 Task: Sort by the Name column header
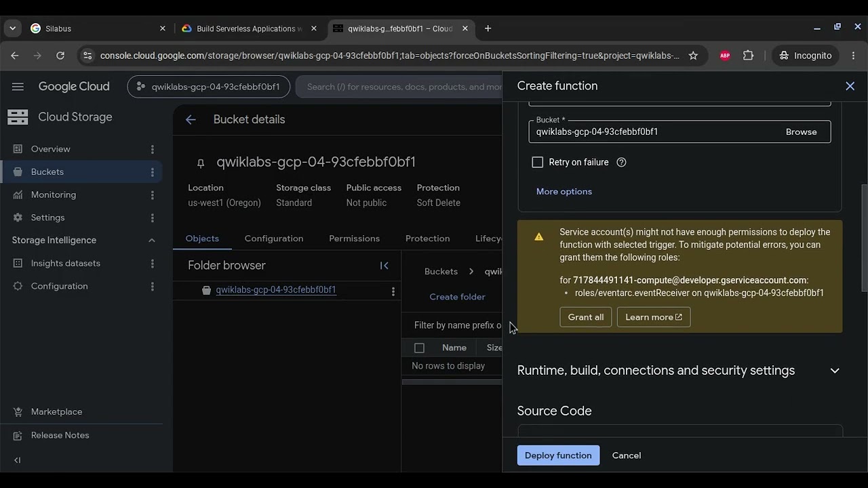tap(454, 348)
